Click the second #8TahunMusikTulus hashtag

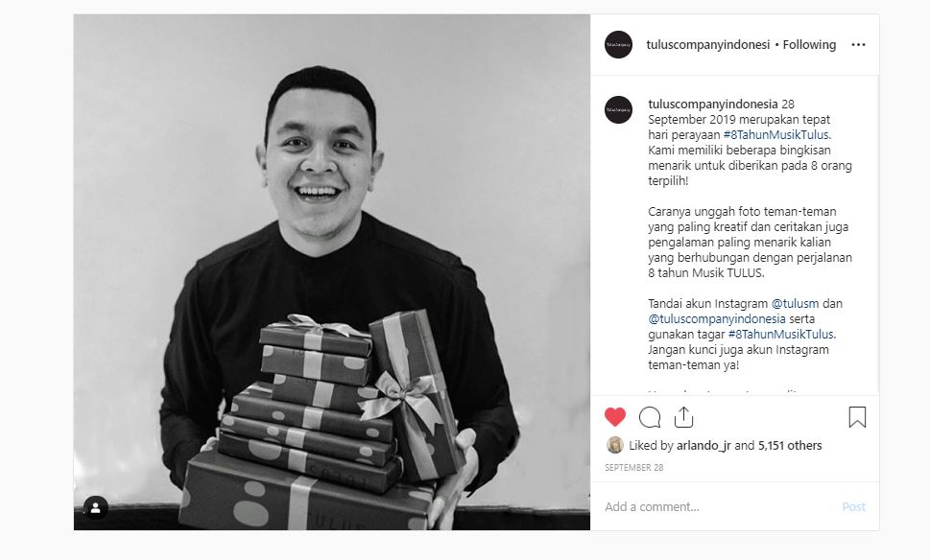coord(782,335)
